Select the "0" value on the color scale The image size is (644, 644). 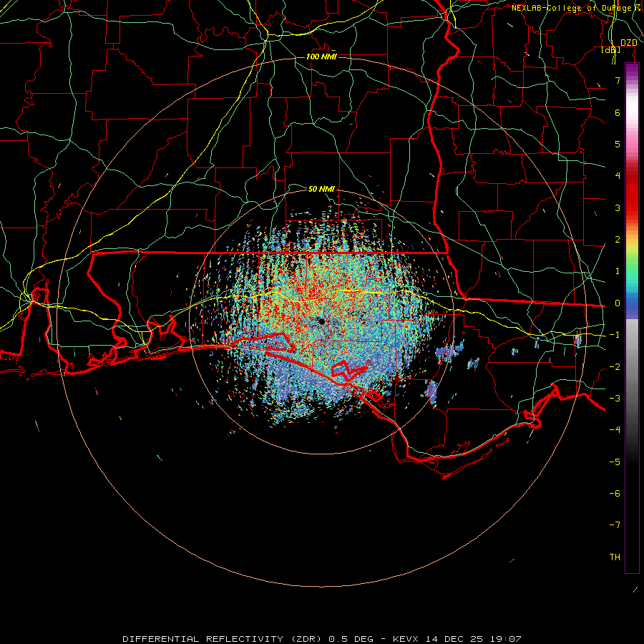[618, 303]
